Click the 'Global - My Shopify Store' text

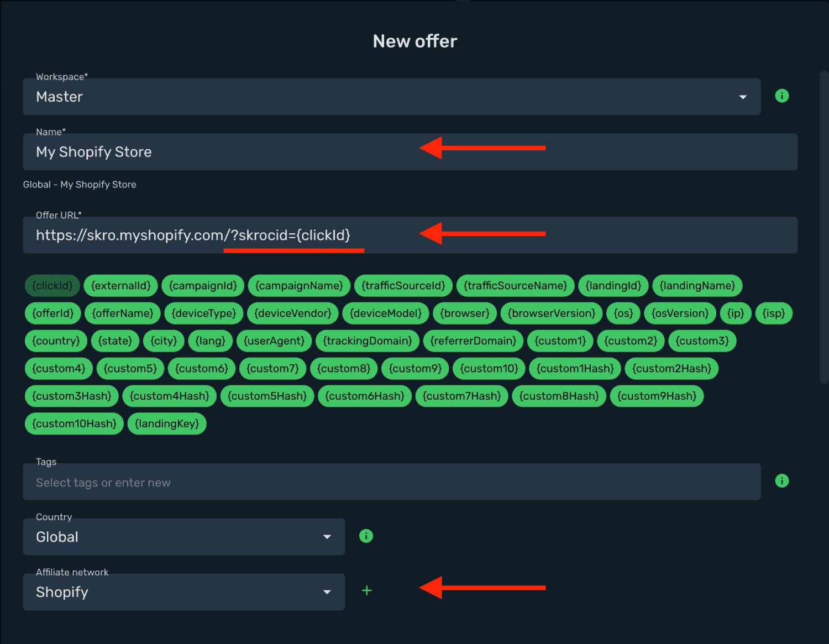[80, 185]
